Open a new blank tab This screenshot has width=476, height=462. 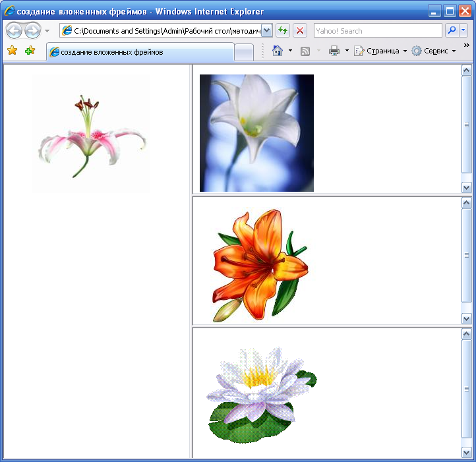[244, 52]
